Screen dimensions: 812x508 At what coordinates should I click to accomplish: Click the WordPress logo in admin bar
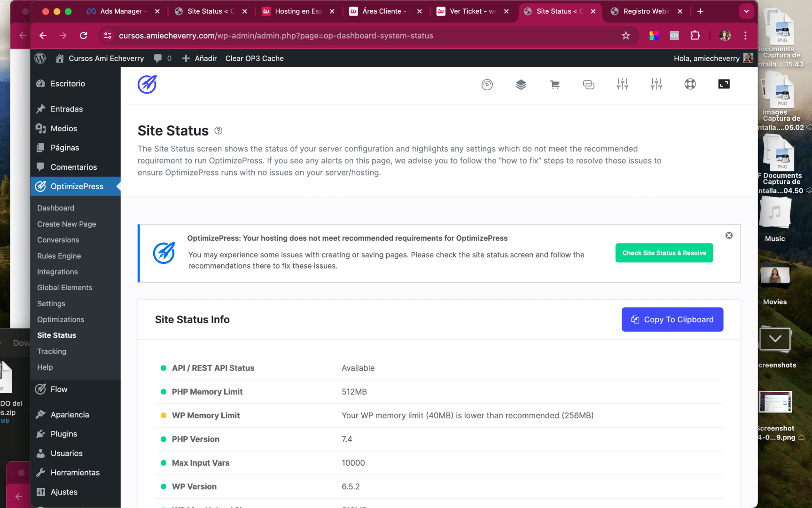[x=40, y=58]
